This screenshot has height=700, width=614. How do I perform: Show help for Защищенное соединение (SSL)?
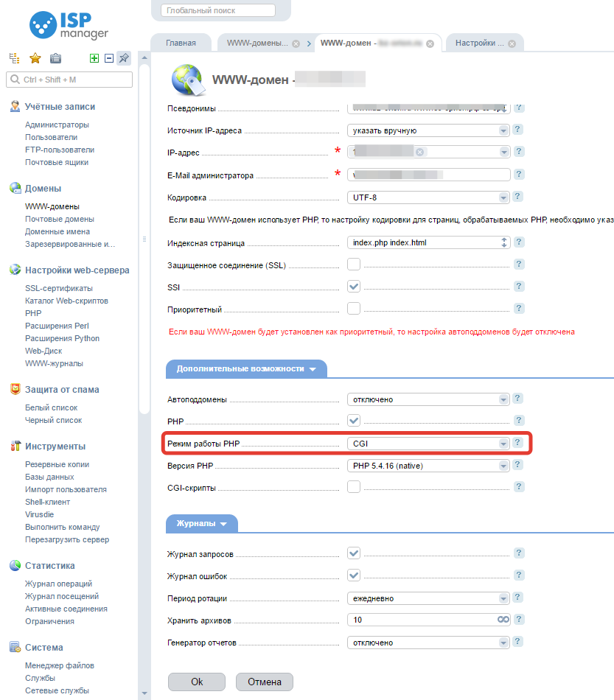tap(518, 264)
